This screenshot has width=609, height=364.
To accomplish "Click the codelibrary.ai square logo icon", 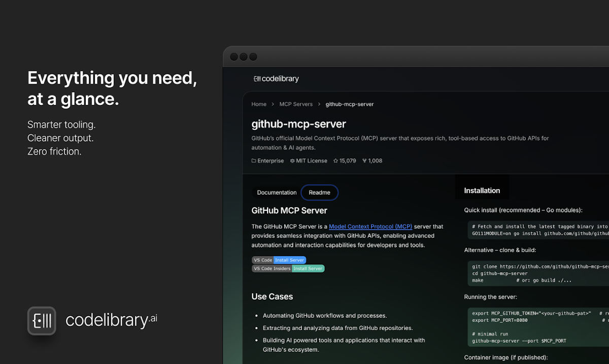I will (x=42, y=321).
